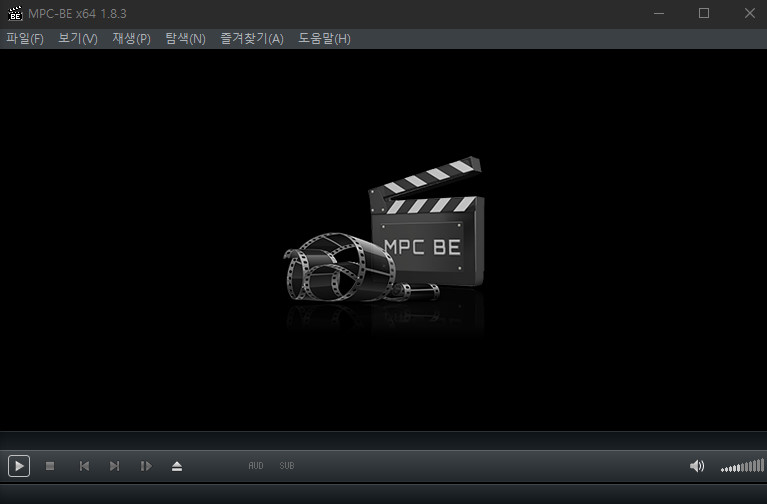Viewport: 767px width, 504px height.
Task: Click the Stop button
Action: pyautogui.click(x=50, y=466)
